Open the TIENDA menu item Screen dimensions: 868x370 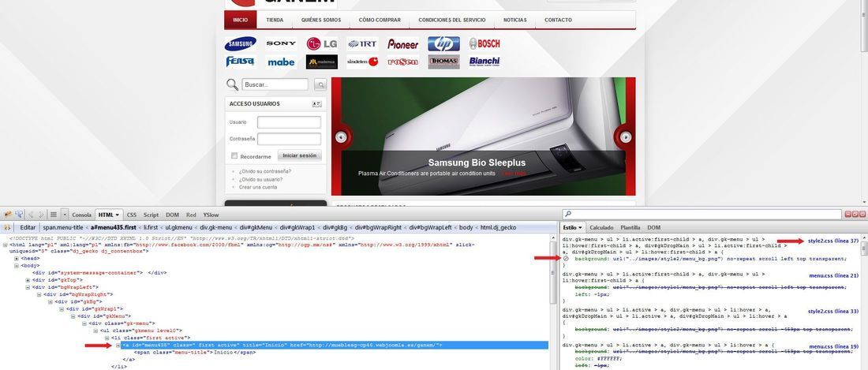[x=275, y=20]
